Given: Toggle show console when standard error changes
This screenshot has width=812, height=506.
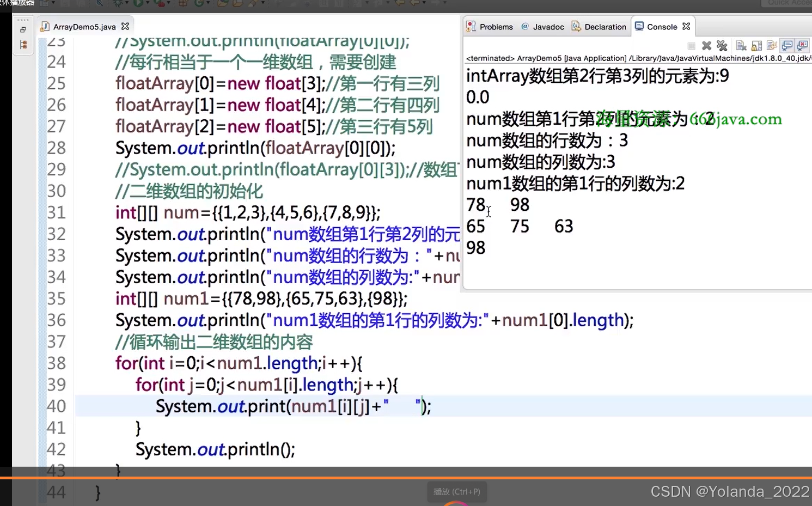Looking at the screenshot, I should click(x=802, y=46).
